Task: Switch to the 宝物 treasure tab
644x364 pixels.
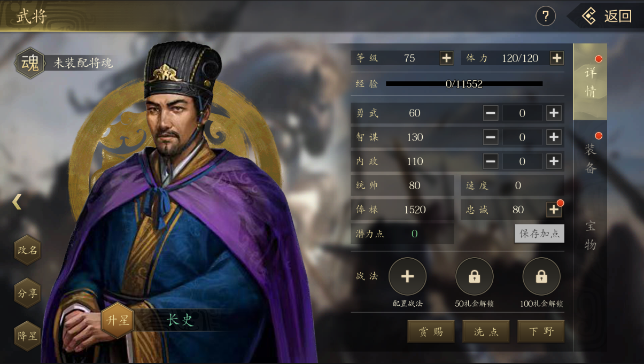Action: (590, 235)
